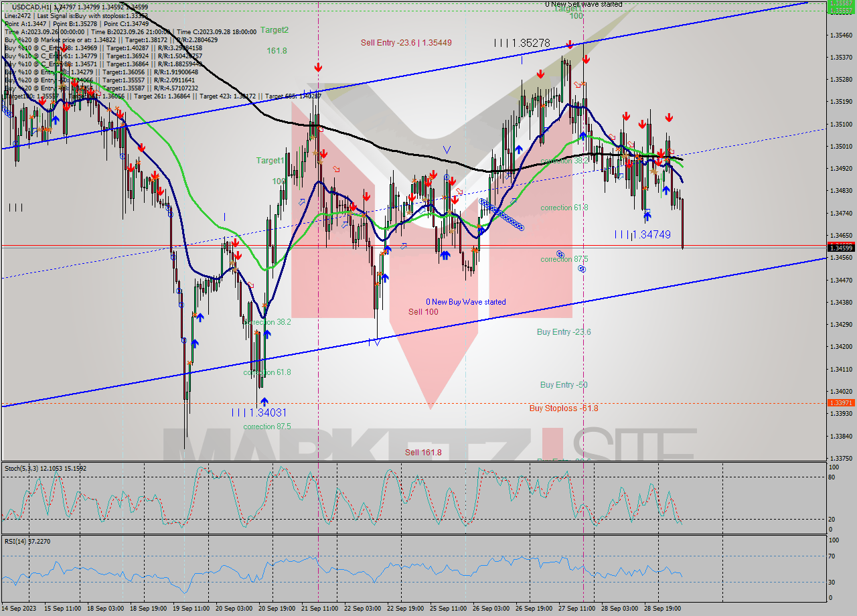
Task: Click the '25 Sep 11:00' time label
Action: coord(449,608)
